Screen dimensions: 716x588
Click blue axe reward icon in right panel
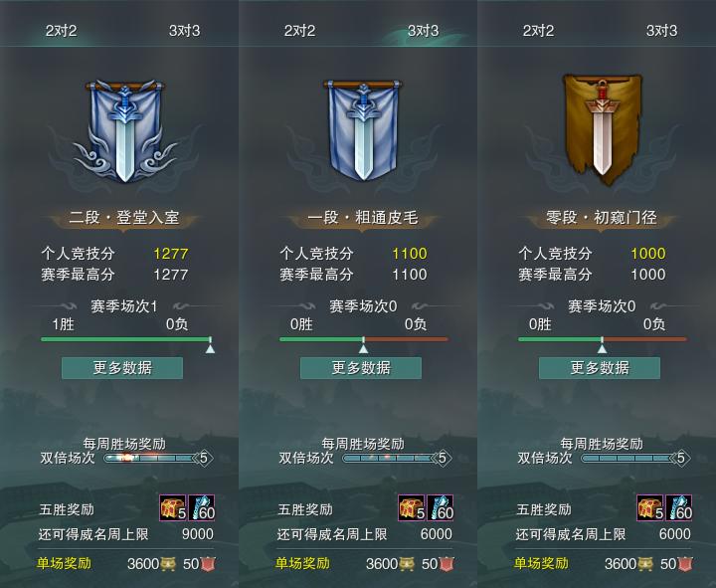click(679, 507)
